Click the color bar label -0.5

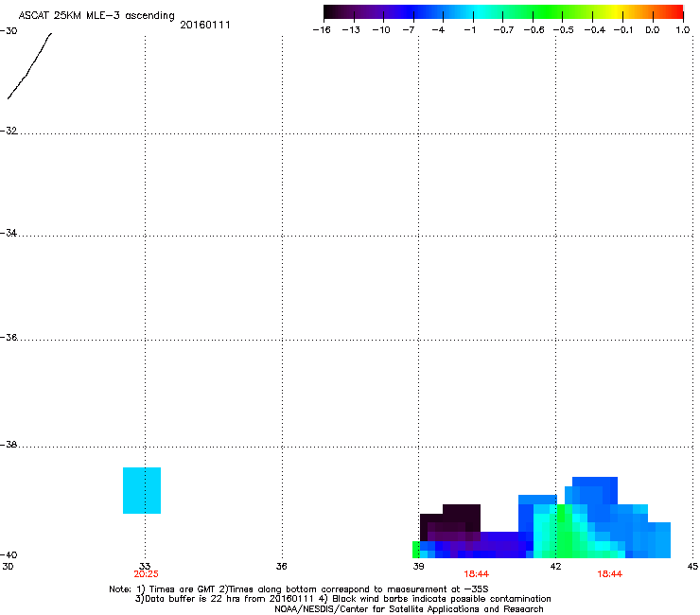tap(564, 30)
